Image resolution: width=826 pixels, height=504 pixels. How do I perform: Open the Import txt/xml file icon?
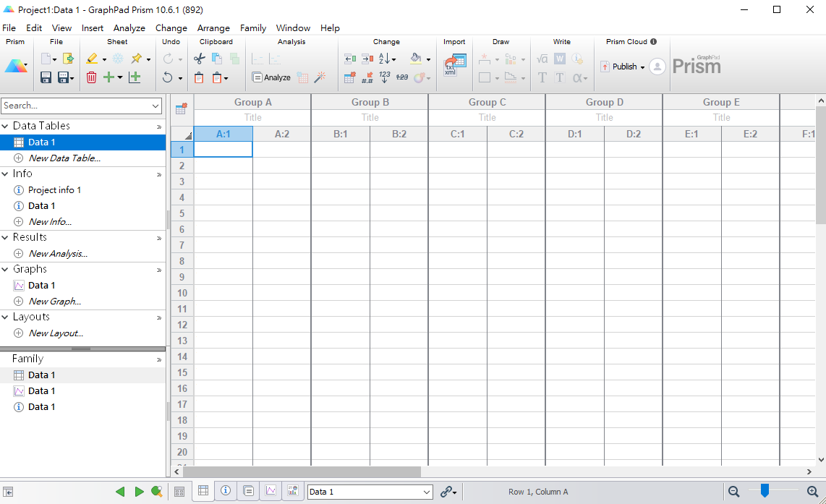454,66
